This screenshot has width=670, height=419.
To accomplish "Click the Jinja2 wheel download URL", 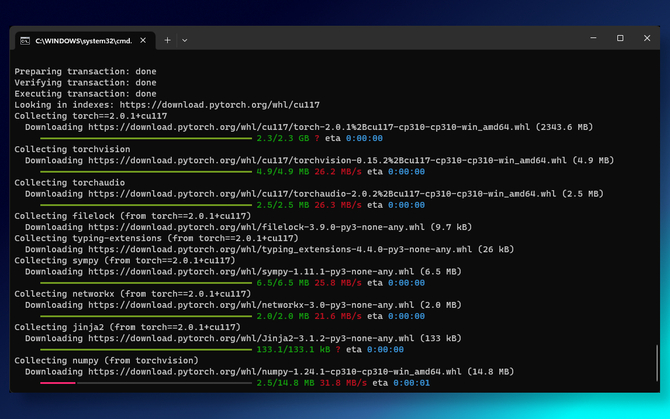I will tap(251, 338).
